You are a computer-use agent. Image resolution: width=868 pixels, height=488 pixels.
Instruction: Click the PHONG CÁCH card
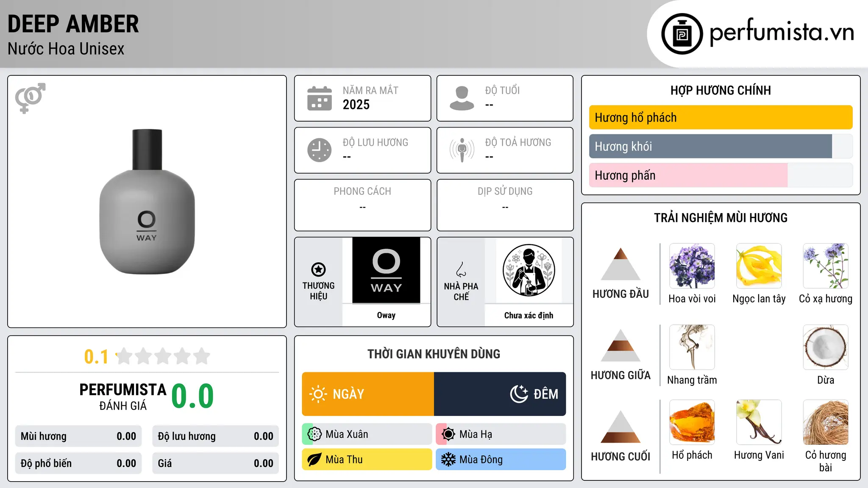coord(362,205)
